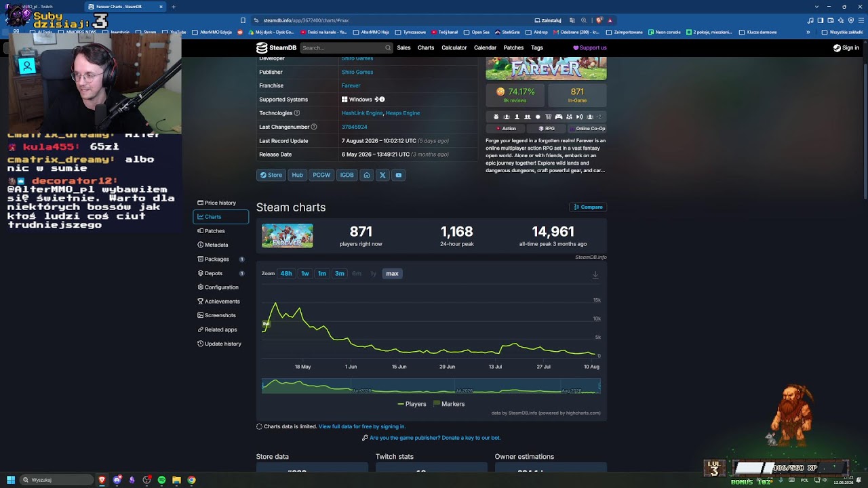The width and height of the screenshot is (868, 488).
Task: Select Screenshots in sidebar
Action: pyautogui.click(x=220, y=315)
